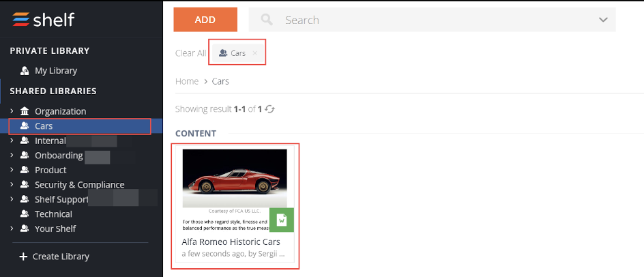Click the plus icon beside Create Library
This screenshot has width=644, height=277.
pos(23,257)
